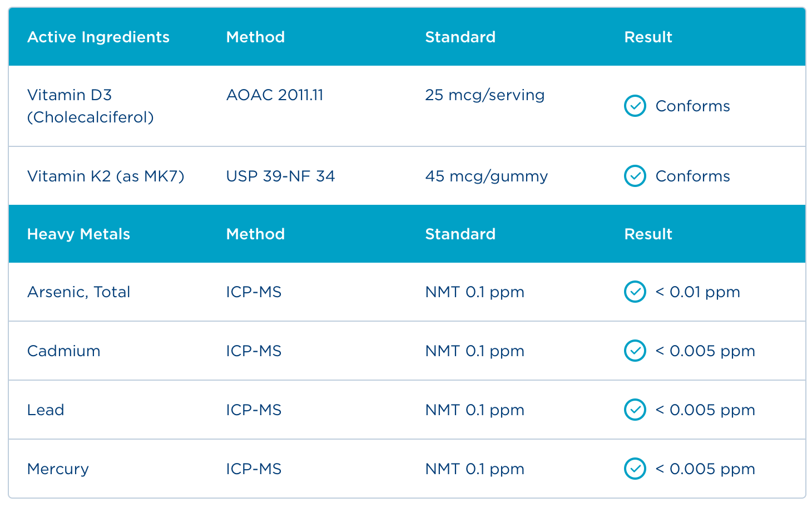
Task: Click the Lead result checkmark icon
Action: (x=635, y=410)
